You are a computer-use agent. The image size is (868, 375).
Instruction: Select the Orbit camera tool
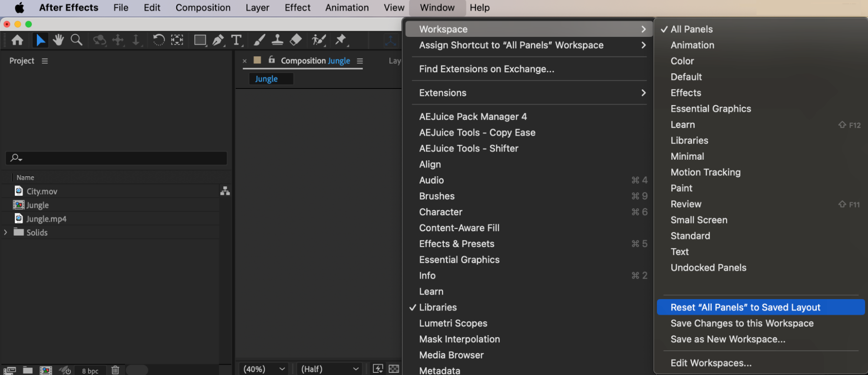tap(99, 40)
